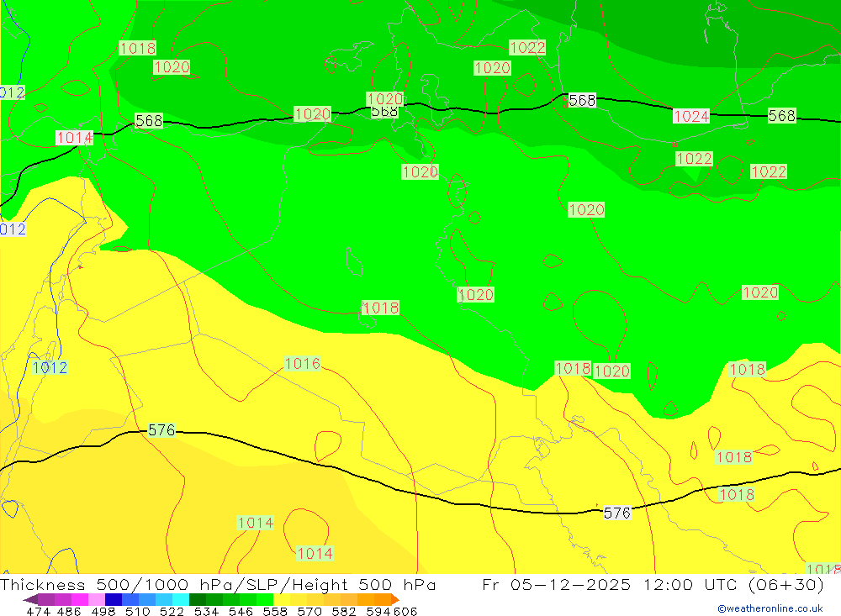Viewport: 841px width, 616px height.
Task: Select the darkest green legend swatch
Action: [x=198, y=599]
